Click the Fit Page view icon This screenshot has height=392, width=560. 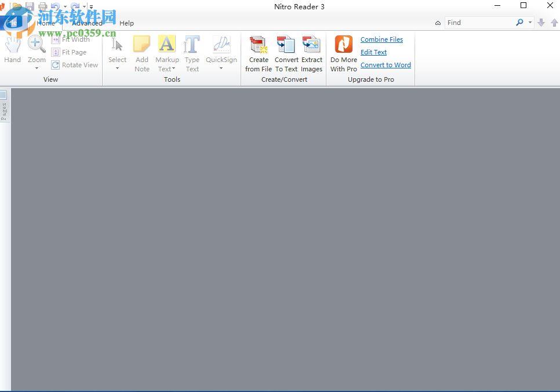pyautogui.click(x=70, y=52)
